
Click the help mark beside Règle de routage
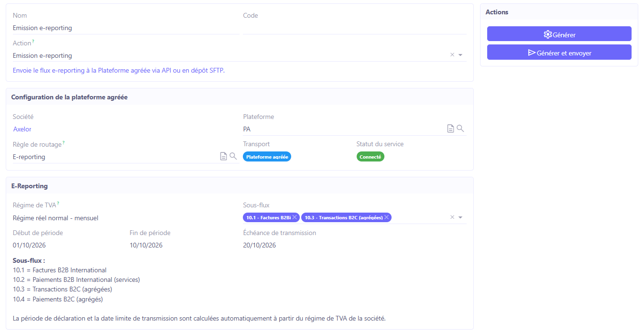[x=64, y=143]
